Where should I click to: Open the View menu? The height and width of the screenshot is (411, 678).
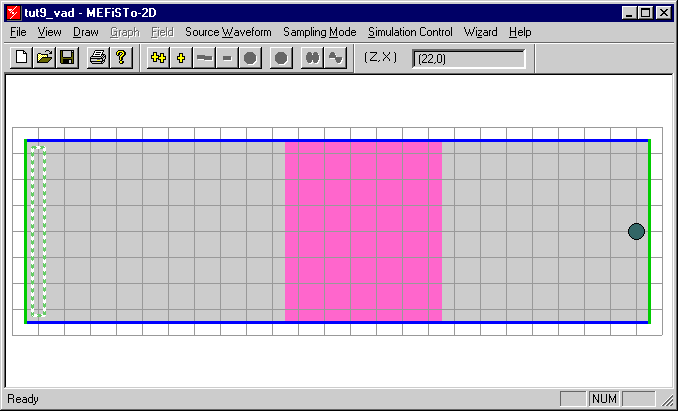[49, 32]
